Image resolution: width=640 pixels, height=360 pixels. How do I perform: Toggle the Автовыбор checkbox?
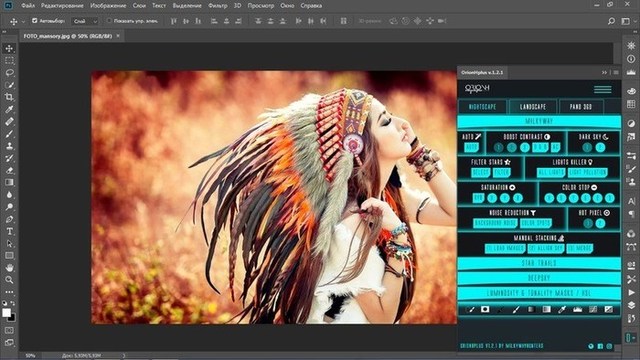pos(35,20)
